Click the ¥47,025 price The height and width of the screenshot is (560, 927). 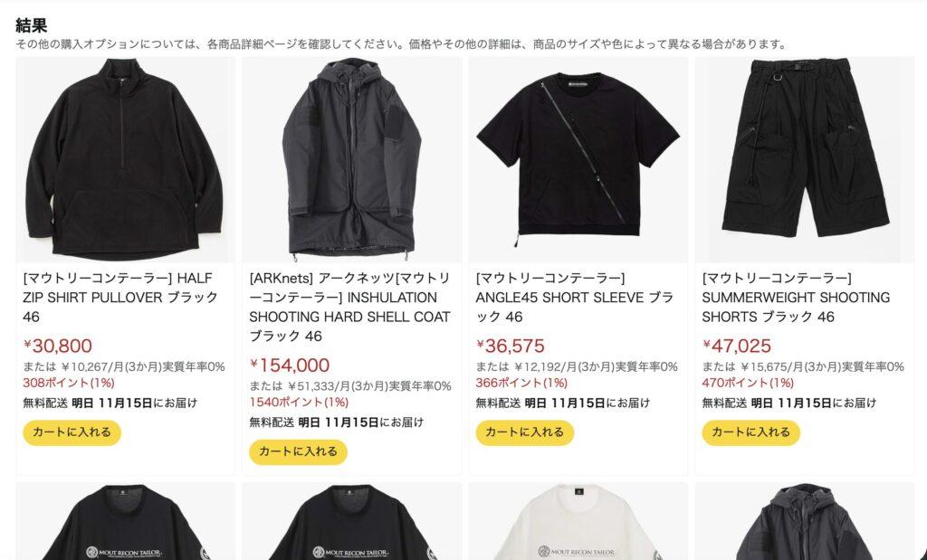point(737,346)
